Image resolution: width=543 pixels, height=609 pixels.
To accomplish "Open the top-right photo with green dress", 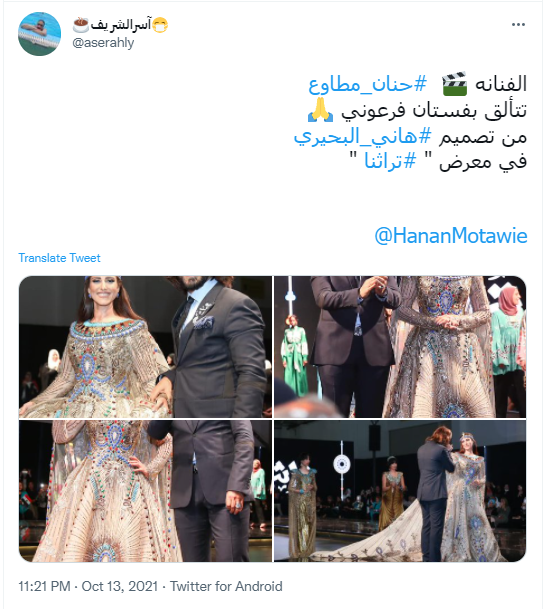I will pyautogui.click(x=400, y=347).
